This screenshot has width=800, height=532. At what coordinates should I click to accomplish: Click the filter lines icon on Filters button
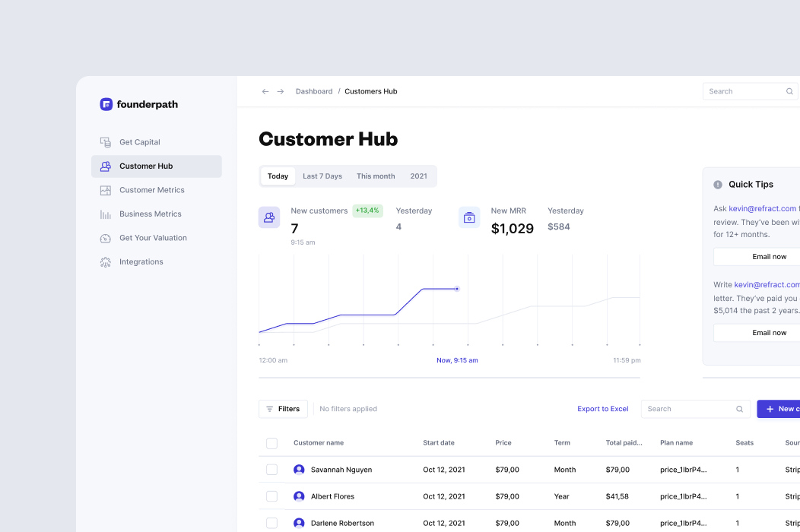(x=270, y=409)
